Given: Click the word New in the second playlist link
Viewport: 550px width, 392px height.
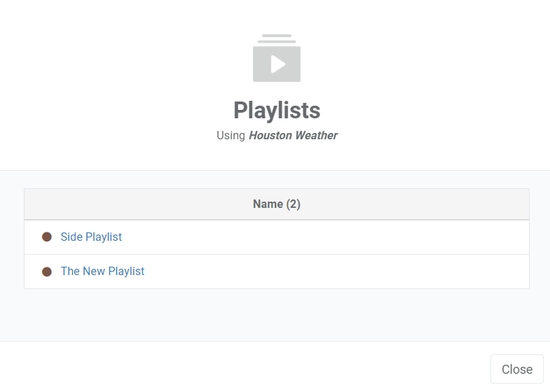Looking at the screenshot, I should tap(94, 272).
